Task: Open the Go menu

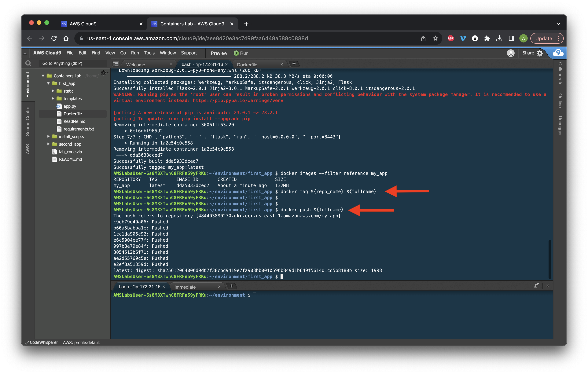Action: pos(123,53)
